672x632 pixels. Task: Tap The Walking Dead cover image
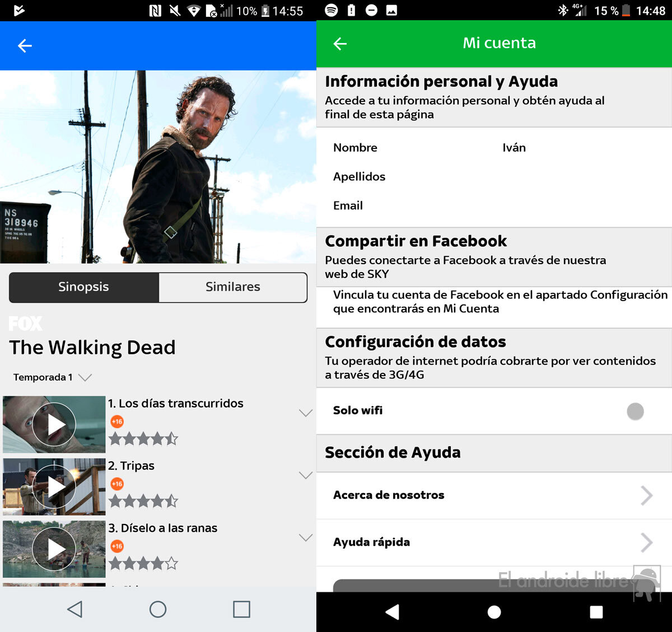point(158,167)
